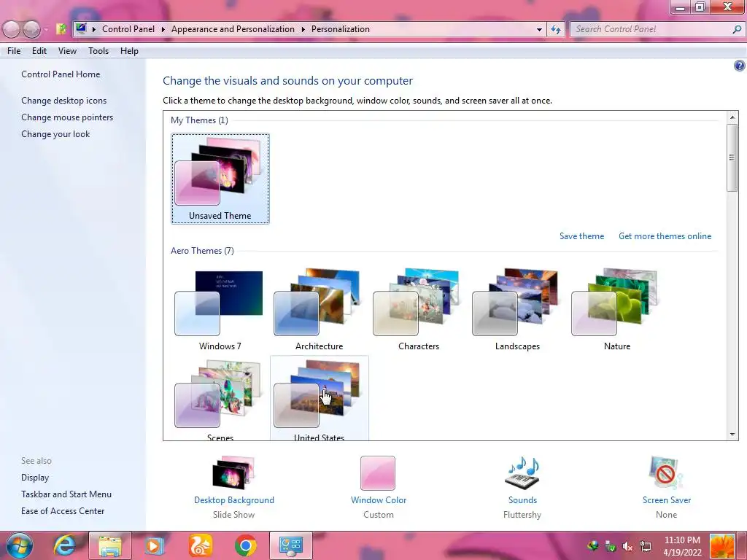Click the network tray icon
This screenshot has width=747, height=560.
pos(646,547)
